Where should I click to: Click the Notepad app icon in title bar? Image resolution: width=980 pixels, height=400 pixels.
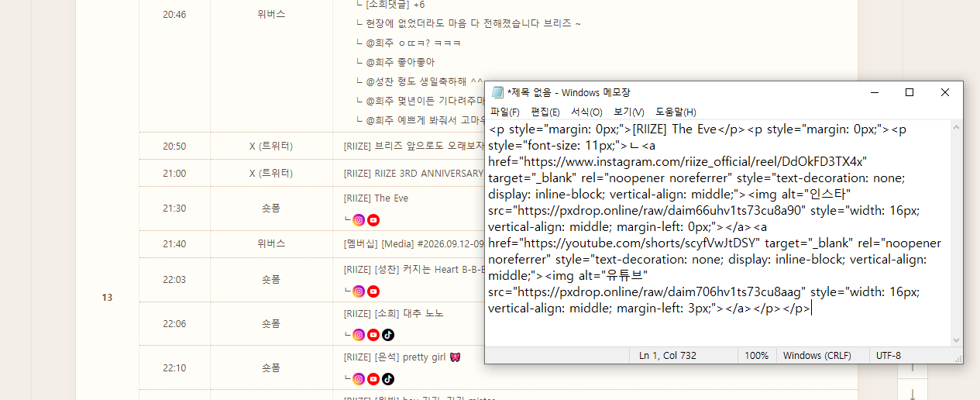click(498, 92)
